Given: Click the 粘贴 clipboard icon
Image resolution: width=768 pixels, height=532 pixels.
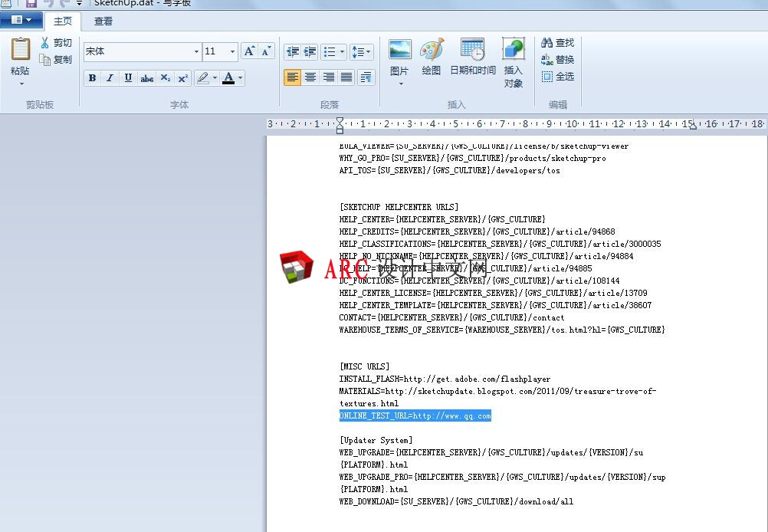Looking at the screenshot, I should [20, 50].
